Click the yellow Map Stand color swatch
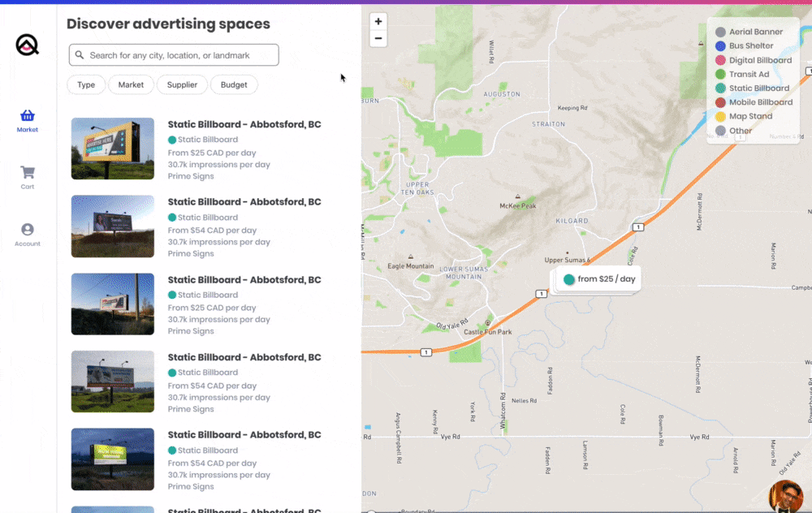 point(721,116)
